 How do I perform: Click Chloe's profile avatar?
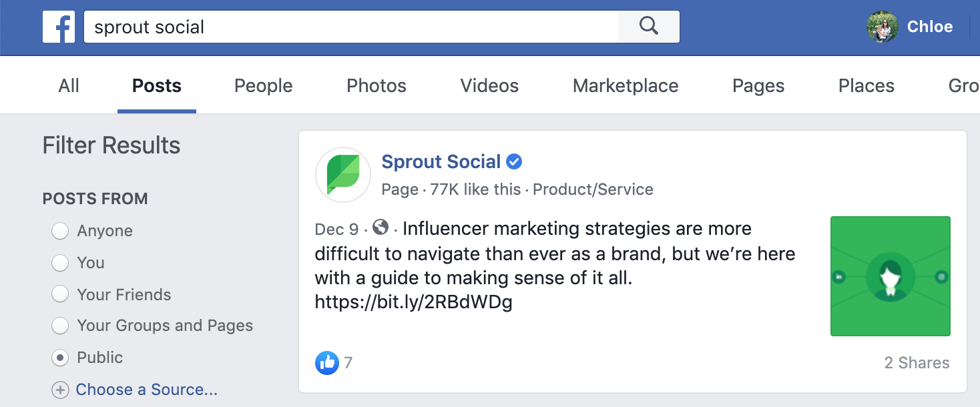tap(882, 27)
